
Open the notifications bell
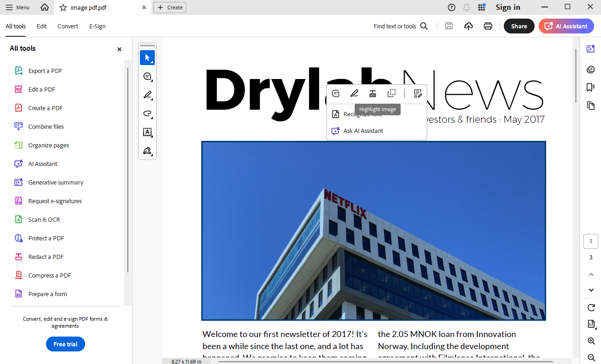[x=467, y=7]
